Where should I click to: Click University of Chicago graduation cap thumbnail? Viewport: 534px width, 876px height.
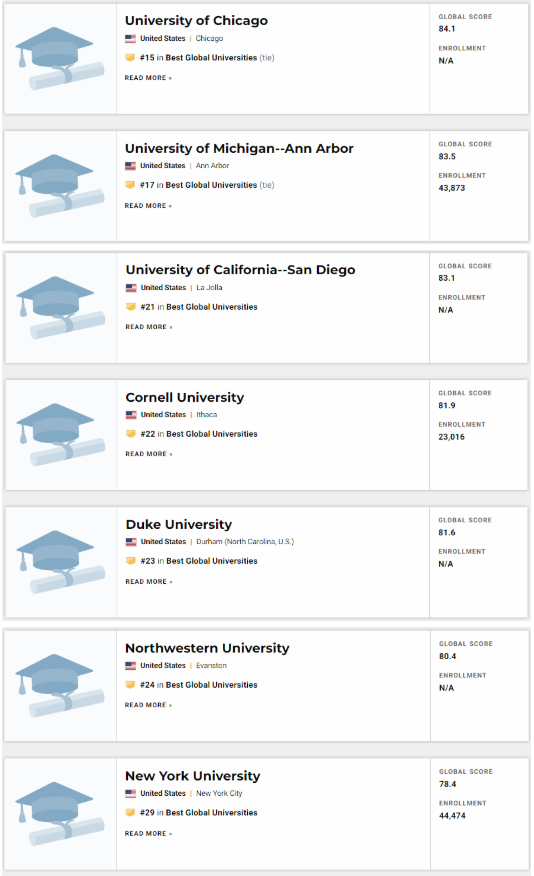point(60,59)
